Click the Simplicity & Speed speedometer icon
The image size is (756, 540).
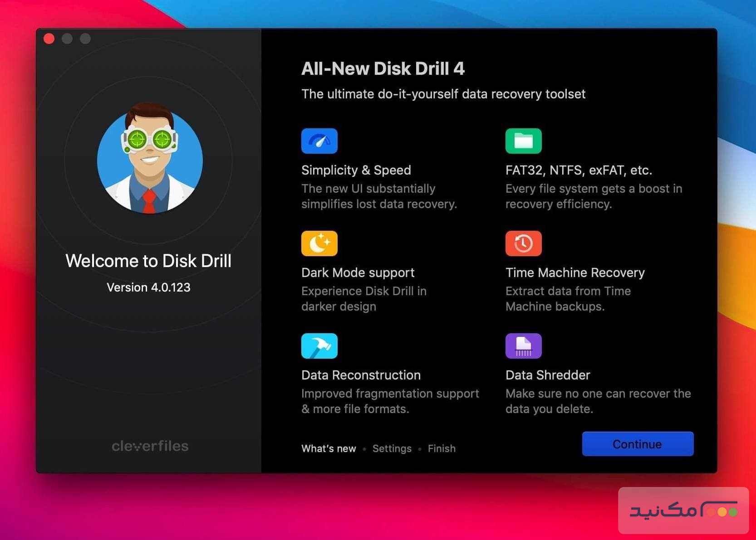coord(319,141)
